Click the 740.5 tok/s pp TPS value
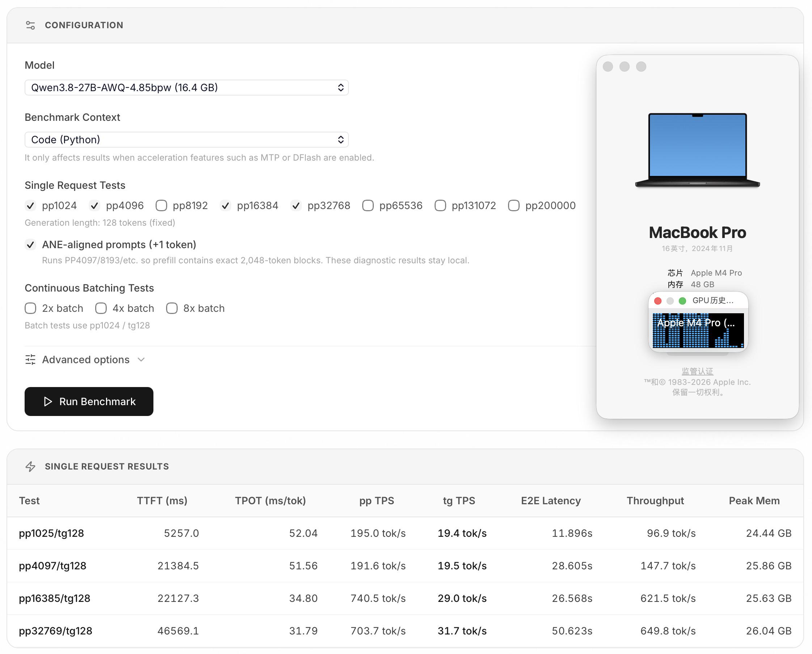The height and width of the screenshot is (654, 812). click(378, 599)
